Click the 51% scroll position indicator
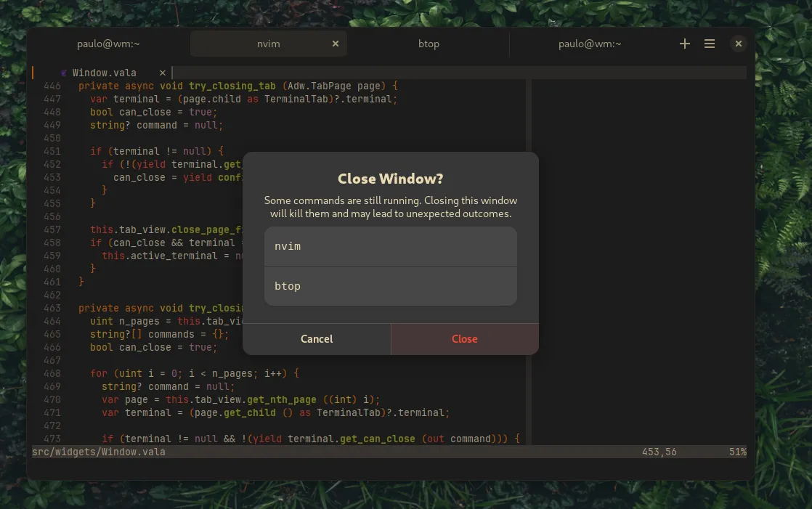The height and width of the screenshot is (509, 812). tap(737, 452)
